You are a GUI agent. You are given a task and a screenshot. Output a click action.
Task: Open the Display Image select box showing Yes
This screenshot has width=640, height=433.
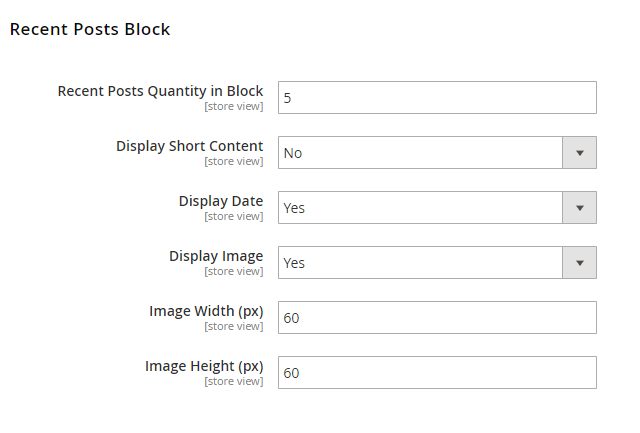pos(420,263)
